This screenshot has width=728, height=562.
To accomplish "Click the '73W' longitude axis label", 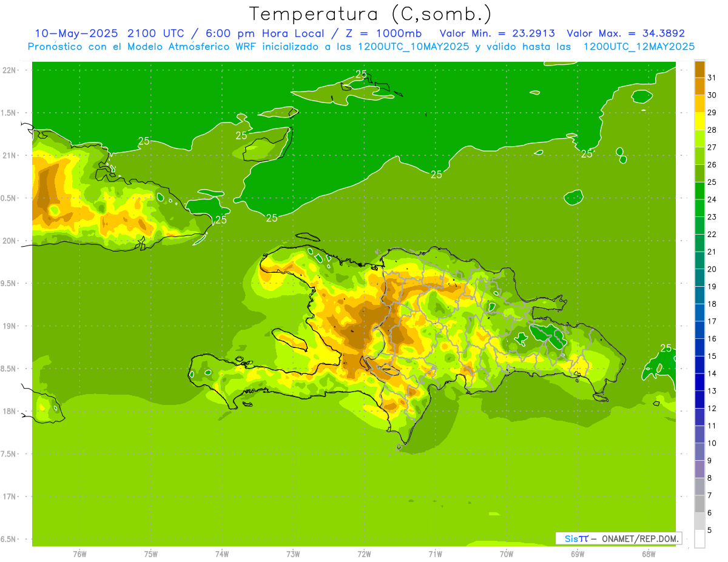I will pyautogui.click(x=292, y=554).
